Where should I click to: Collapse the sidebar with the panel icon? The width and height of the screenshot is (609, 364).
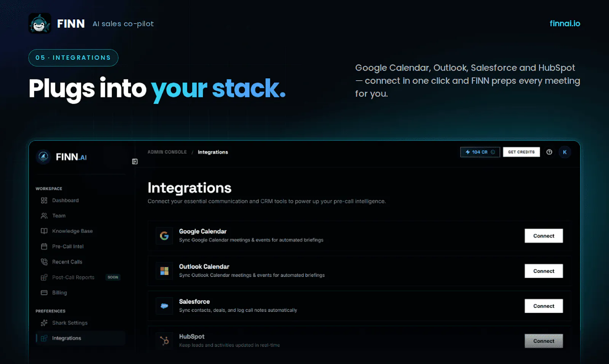point(135,162)
